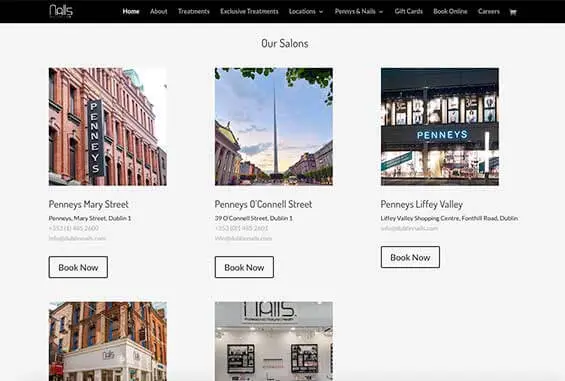Click the Penneys Mary Street phone number
565x381 pixels.
tap(74, 228)
